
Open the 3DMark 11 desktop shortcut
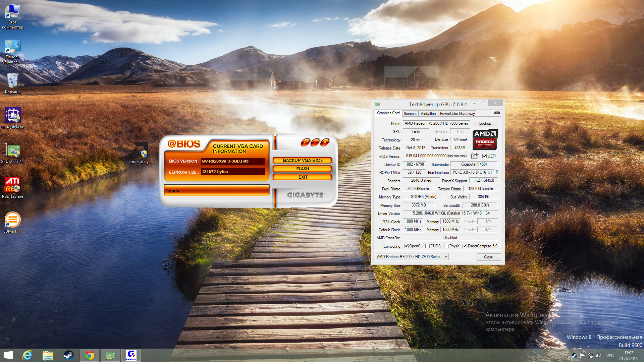click(x=13, y=220)
